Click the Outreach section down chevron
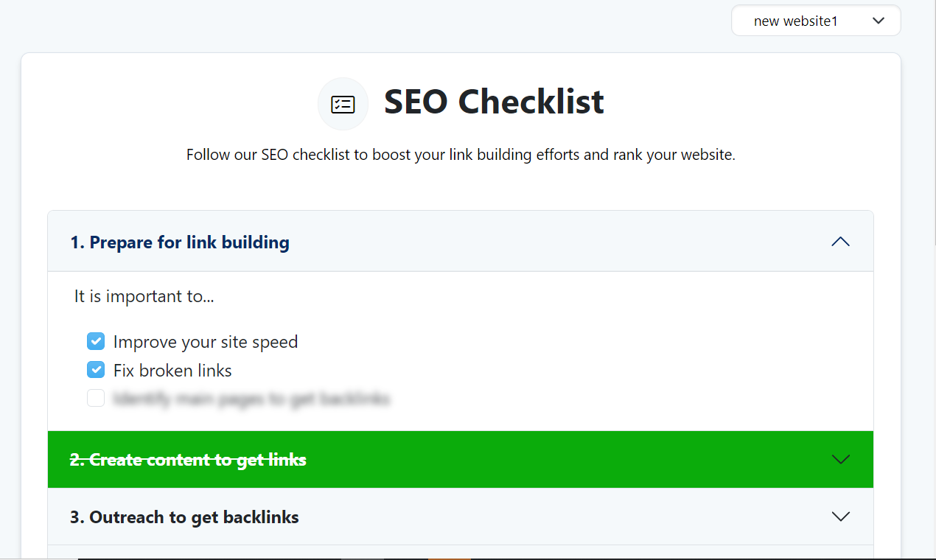This screenshot has width=936, height=560. point(840,517)
